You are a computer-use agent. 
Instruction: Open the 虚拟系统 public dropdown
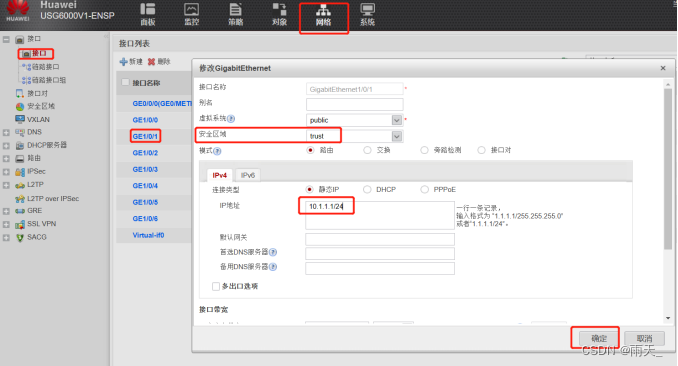pos(397,120)
